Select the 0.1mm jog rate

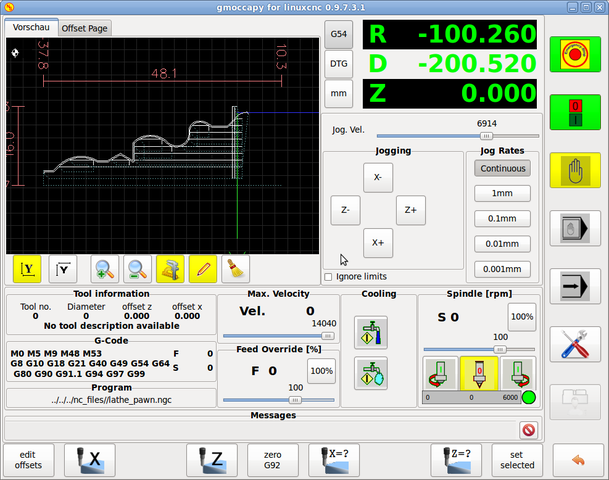502,218
